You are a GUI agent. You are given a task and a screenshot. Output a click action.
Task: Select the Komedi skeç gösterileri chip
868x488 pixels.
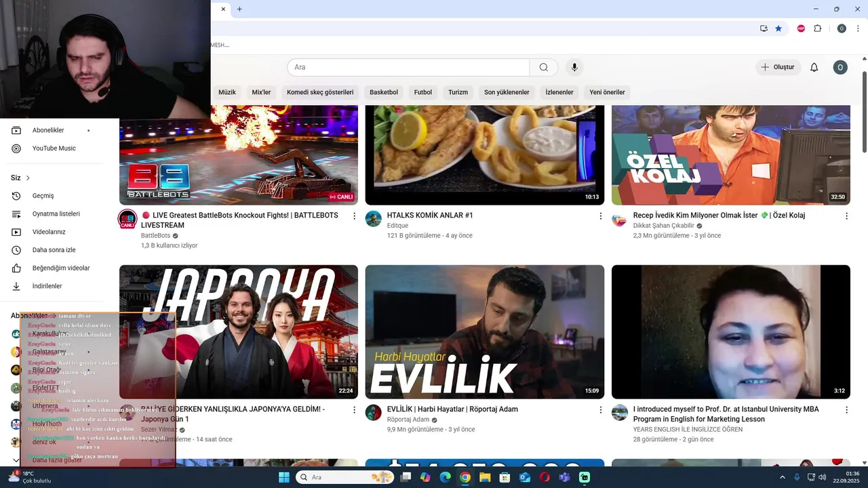[x=320, y=92]
